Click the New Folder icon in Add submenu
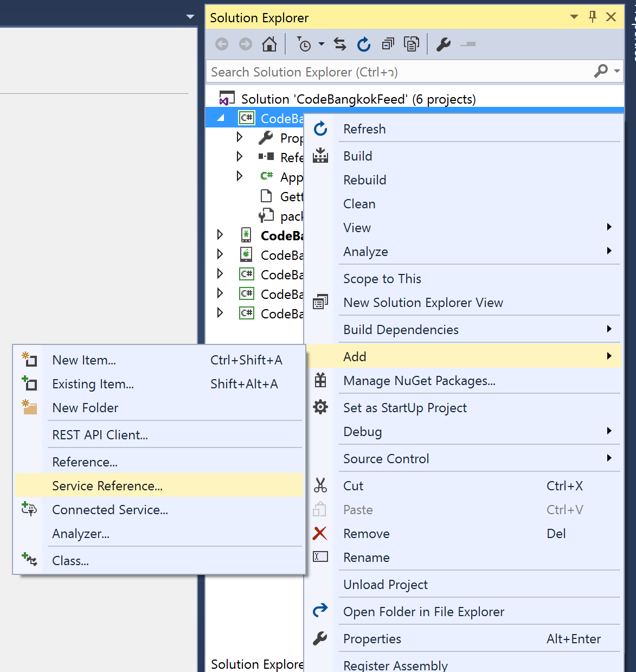 [x=29, y=407]
